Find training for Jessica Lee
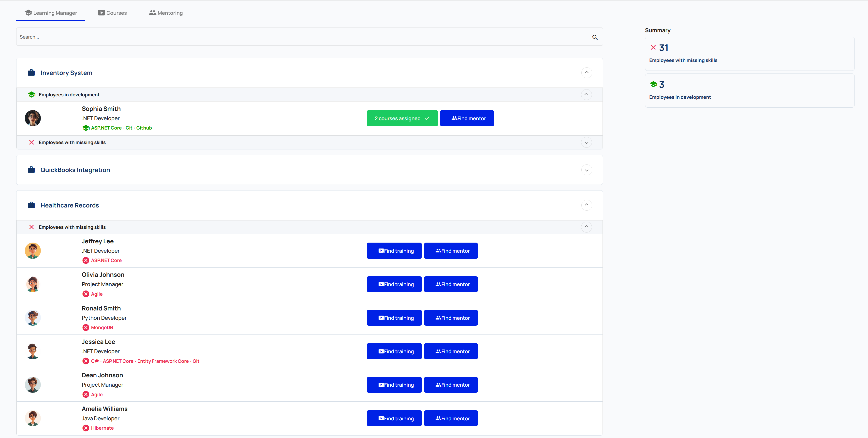 [394, 351]
